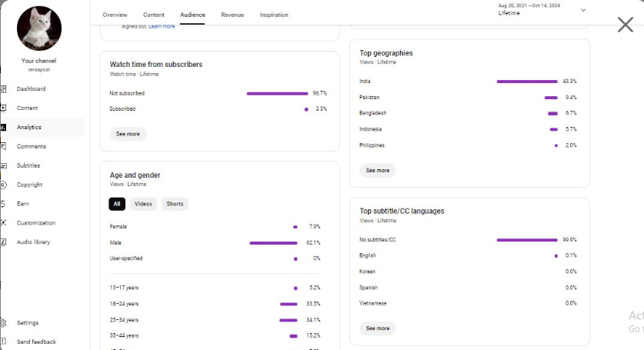
Task: Filter age and gender by Shorts
Action: (x=175, y=204)
